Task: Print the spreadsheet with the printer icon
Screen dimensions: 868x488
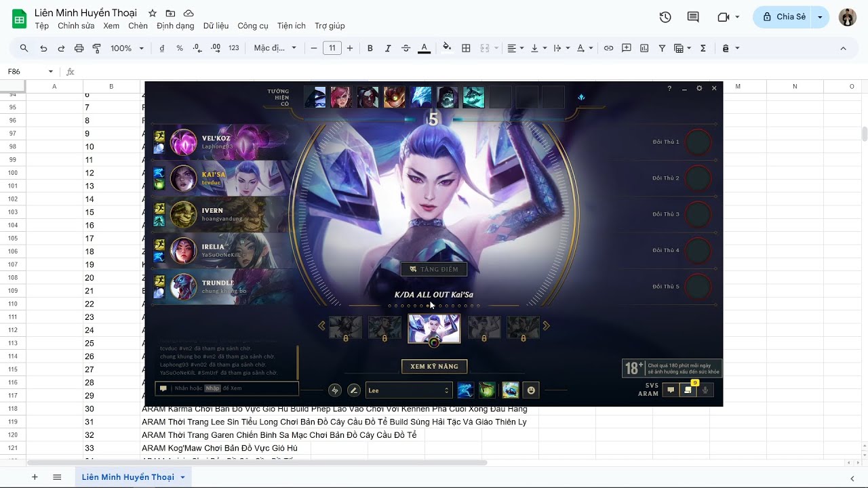Action: 79,48
